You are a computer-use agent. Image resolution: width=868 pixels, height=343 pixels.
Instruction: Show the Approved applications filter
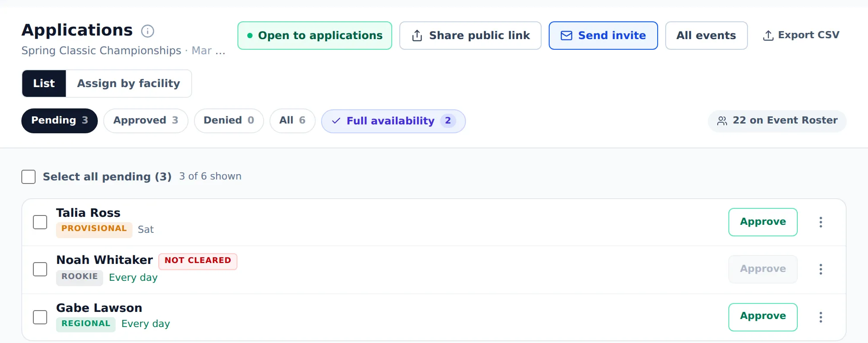[146, 121]
